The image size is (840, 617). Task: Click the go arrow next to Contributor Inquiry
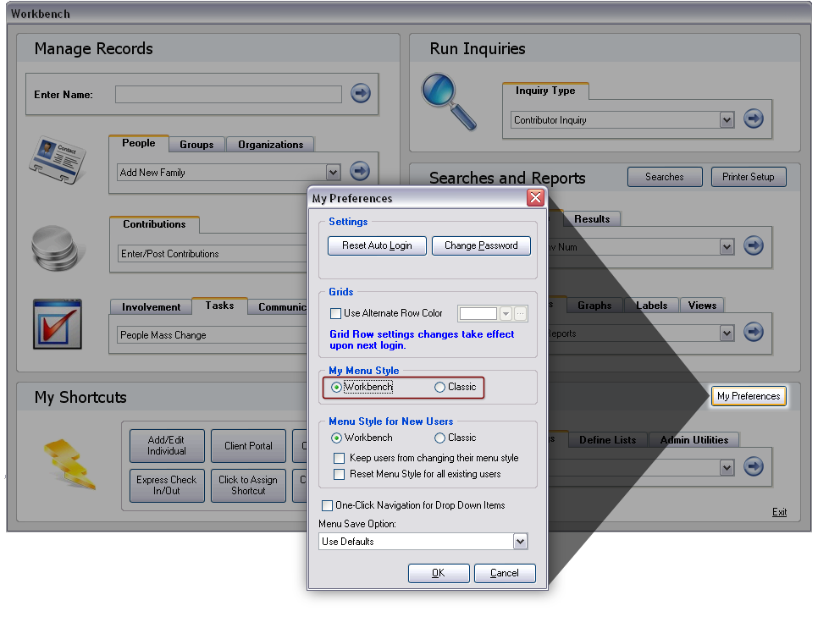(754, 118)
